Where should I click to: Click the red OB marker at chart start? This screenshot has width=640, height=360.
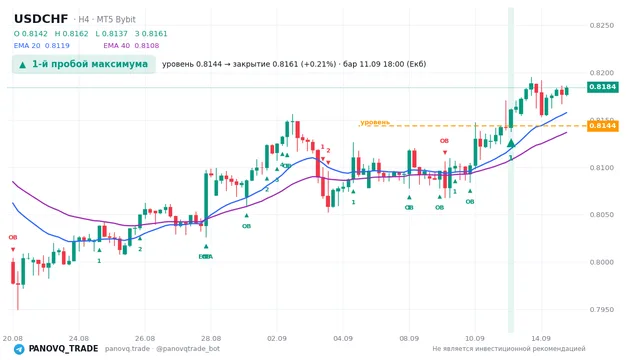coord(13,238)
